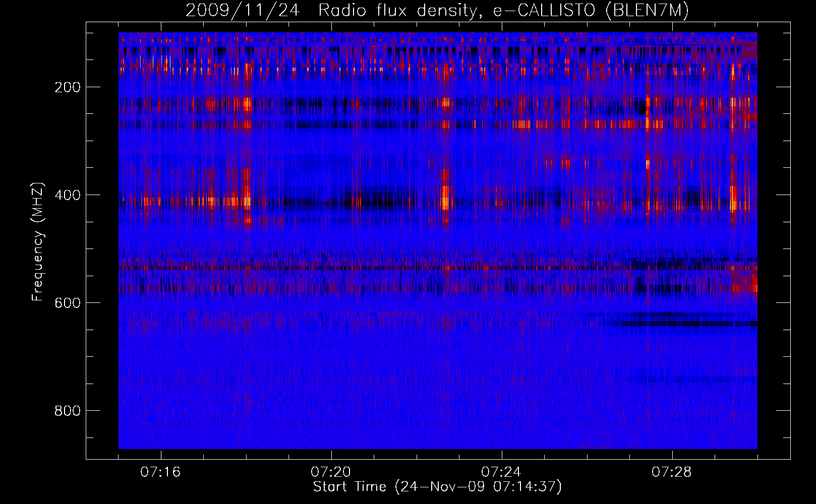The height and width of the screenshot is (504, 816).
Task: Click the 'Frequency (MHZ)' axis label
Action: 38,241
